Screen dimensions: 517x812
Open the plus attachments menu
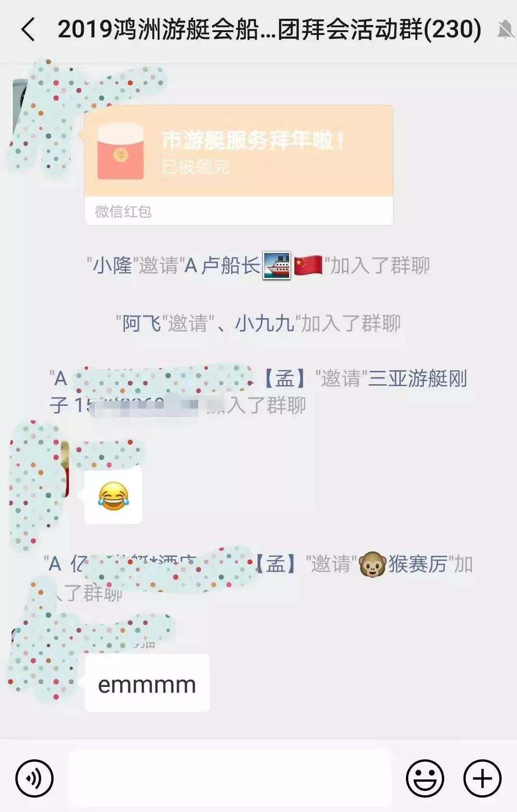point(482,778)
